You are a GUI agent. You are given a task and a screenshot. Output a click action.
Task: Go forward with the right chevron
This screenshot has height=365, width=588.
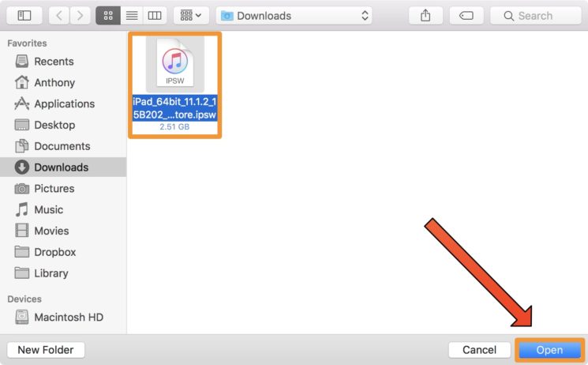[x=81, y=15]
